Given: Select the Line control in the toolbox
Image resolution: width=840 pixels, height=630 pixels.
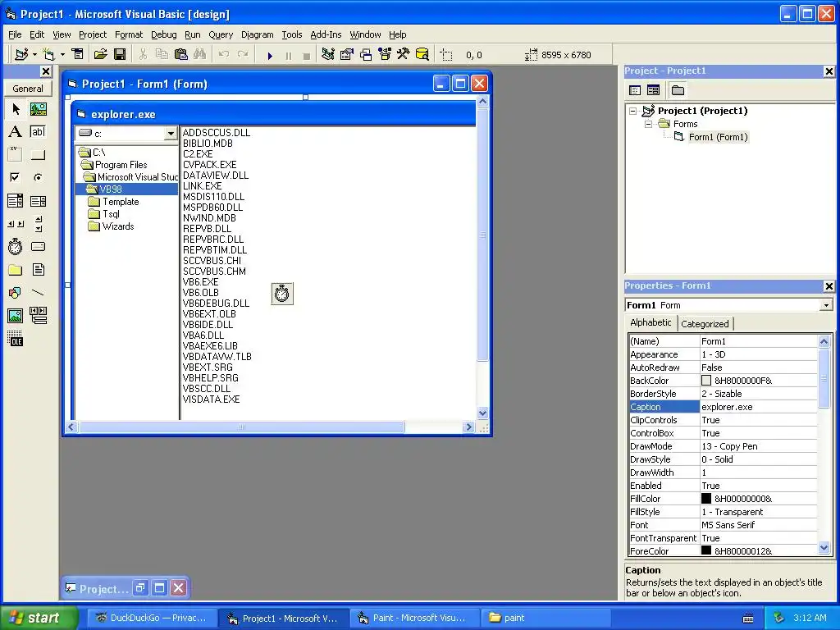Looking at the screenshot, I should pyautogui.click(x=38, y=293).
